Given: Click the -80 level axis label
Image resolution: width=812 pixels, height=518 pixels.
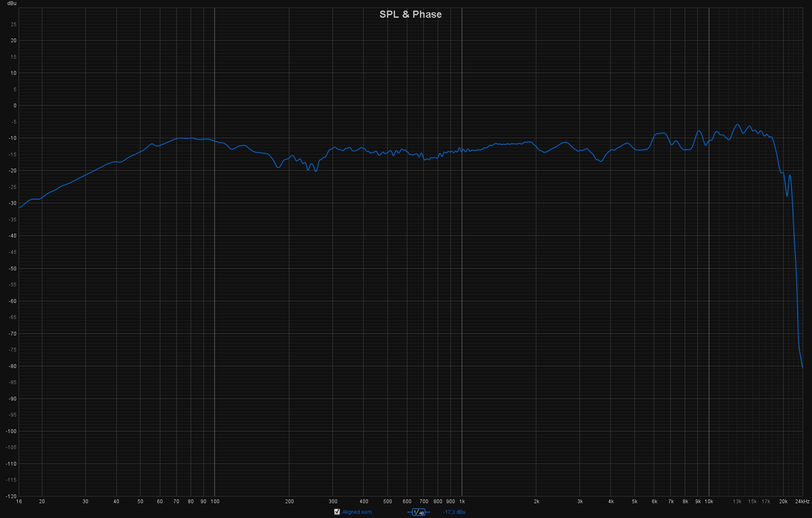Looking at the screenshot, I should (x=13, y=366).
